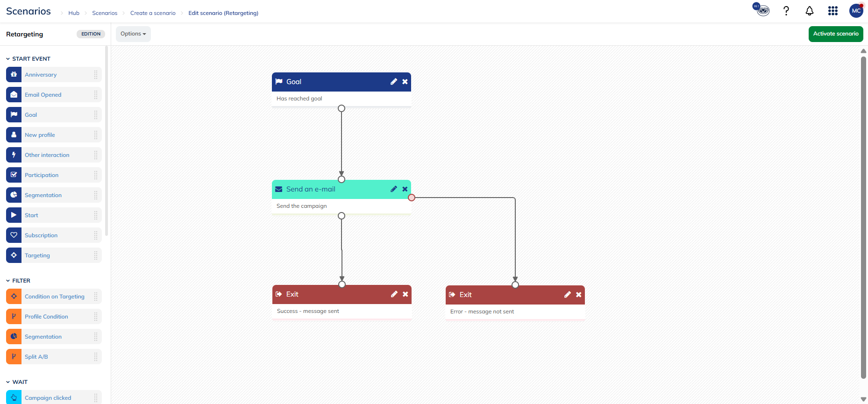This screenshot has height=404, width=868.
Task: Collapse the START EVENT section
Action: click(8, 59)
